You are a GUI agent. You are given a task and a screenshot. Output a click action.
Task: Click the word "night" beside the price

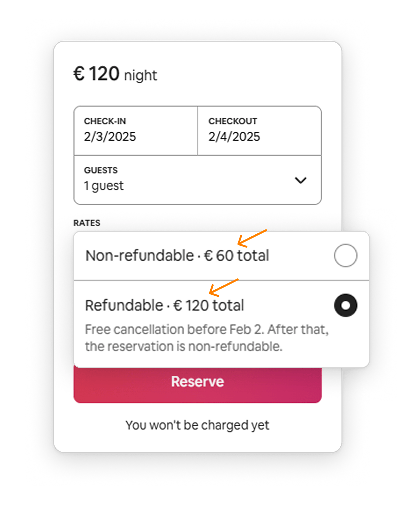(141, 75)
